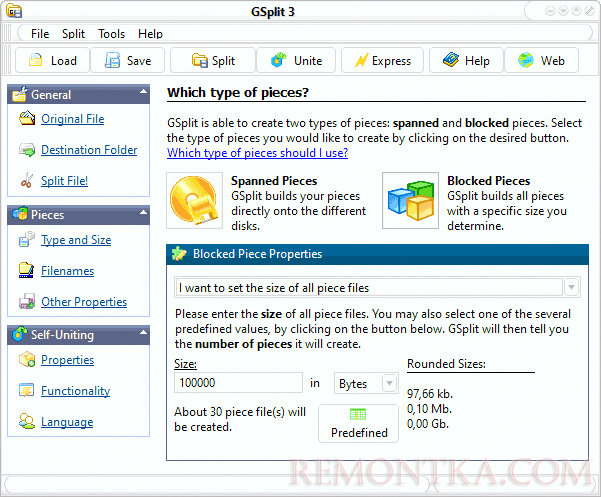The height and width of the screenshot is (497, 601).
Task: Click the Unite toolbar button
Action: coord(296,61)
